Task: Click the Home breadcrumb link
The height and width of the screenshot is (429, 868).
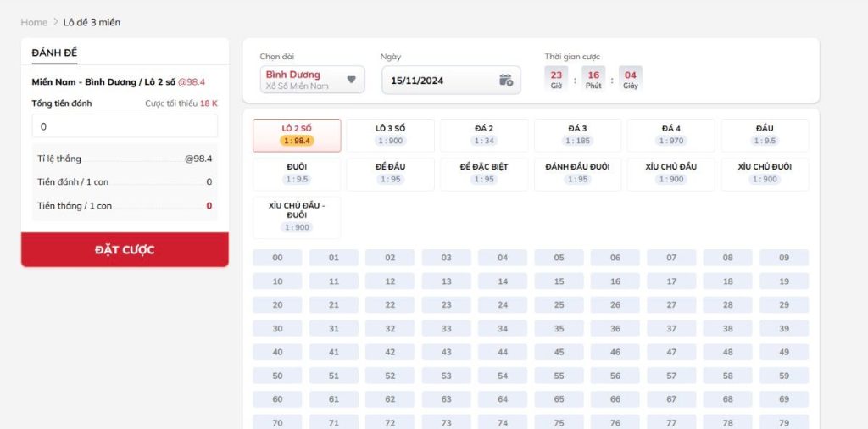Action: point(34,22)
